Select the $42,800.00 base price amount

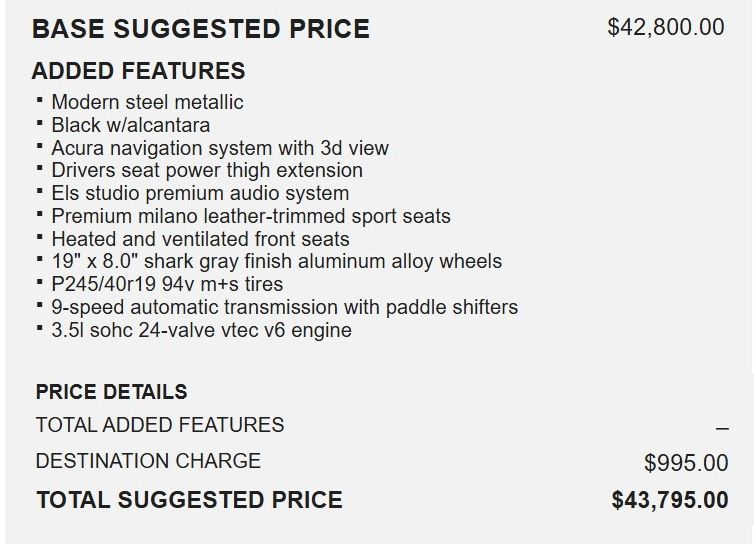tap(666, 27)
